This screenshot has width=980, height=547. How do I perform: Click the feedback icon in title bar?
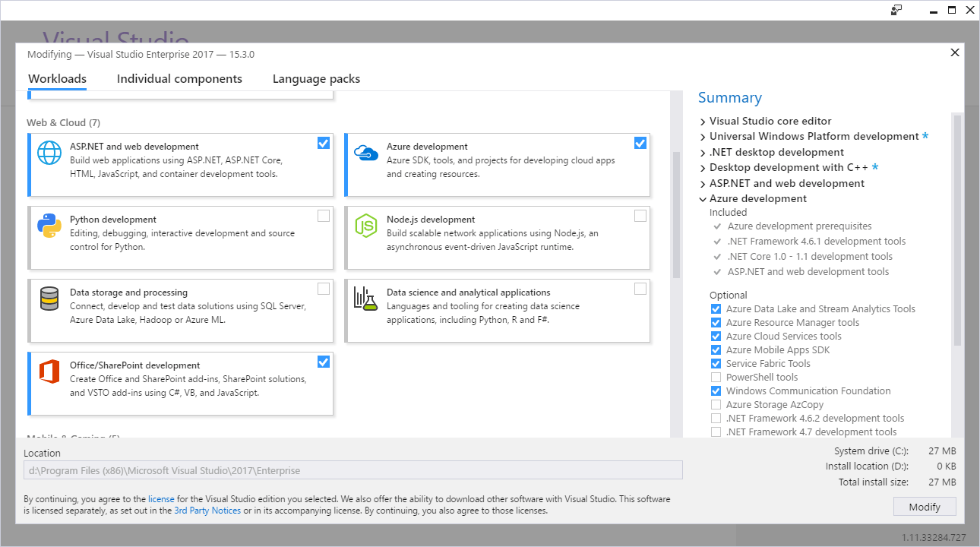click(896, 10)
